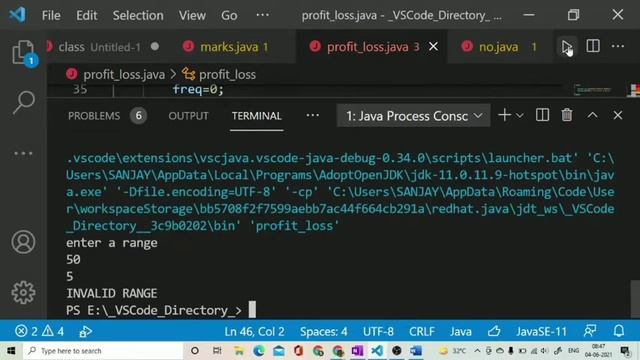
Task: Change file encoding UTF-8
Action: pyautogui.click(x=378, y=331)
